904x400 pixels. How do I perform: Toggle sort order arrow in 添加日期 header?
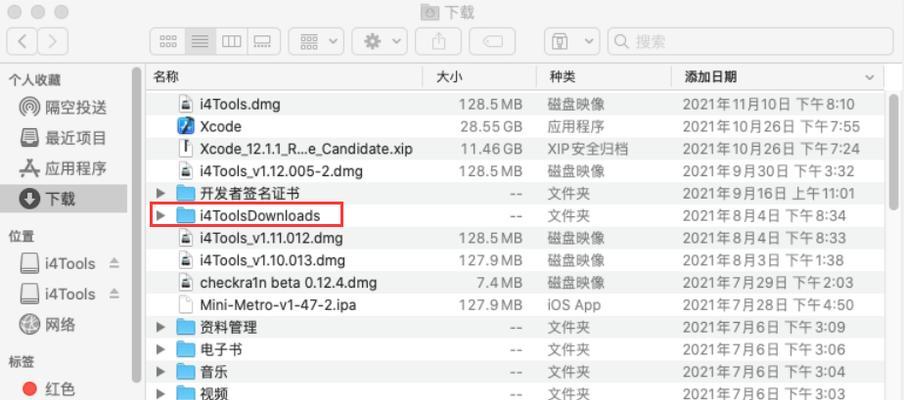pos(869,77)
